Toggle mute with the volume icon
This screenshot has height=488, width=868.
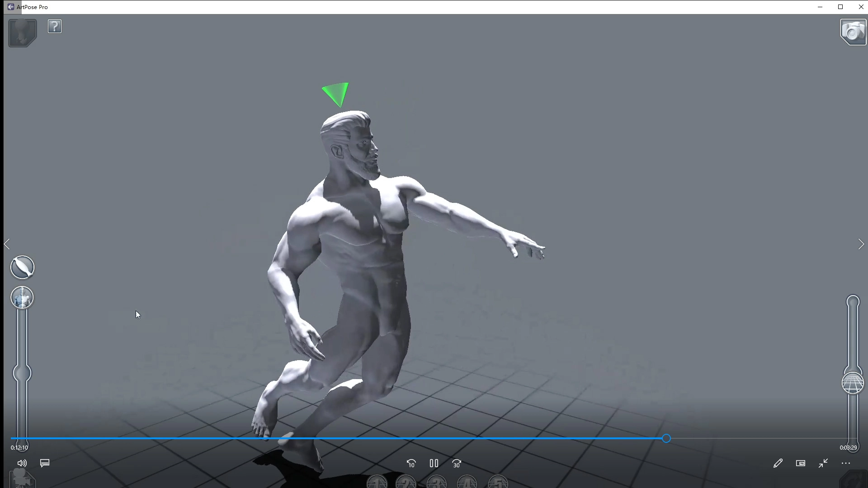(22, 463)
